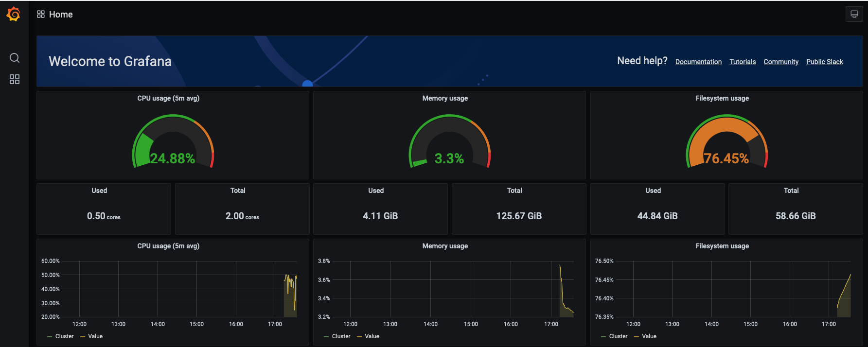Open the Documentation link

click(x=698, y=62)
